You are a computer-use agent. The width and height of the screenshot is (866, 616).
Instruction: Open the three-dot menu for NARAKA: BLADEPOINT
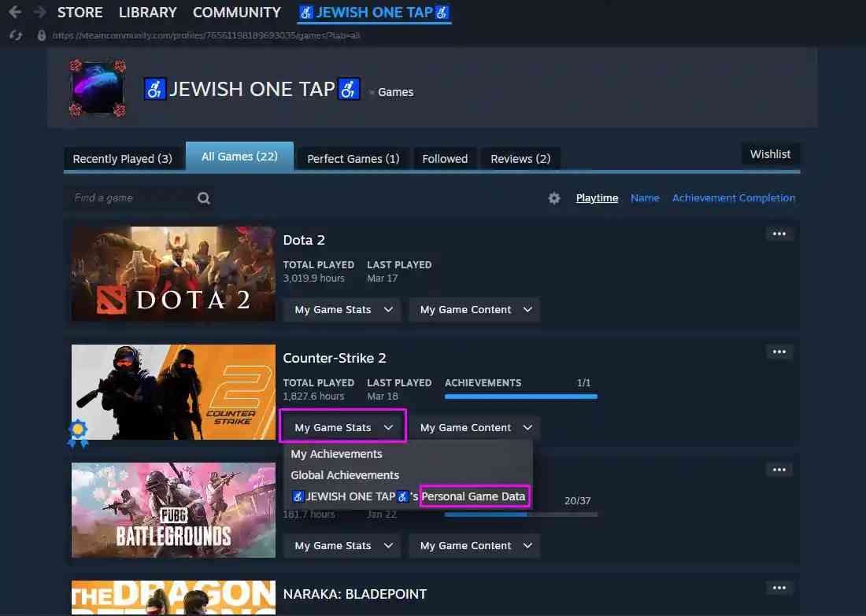(779, 588)
